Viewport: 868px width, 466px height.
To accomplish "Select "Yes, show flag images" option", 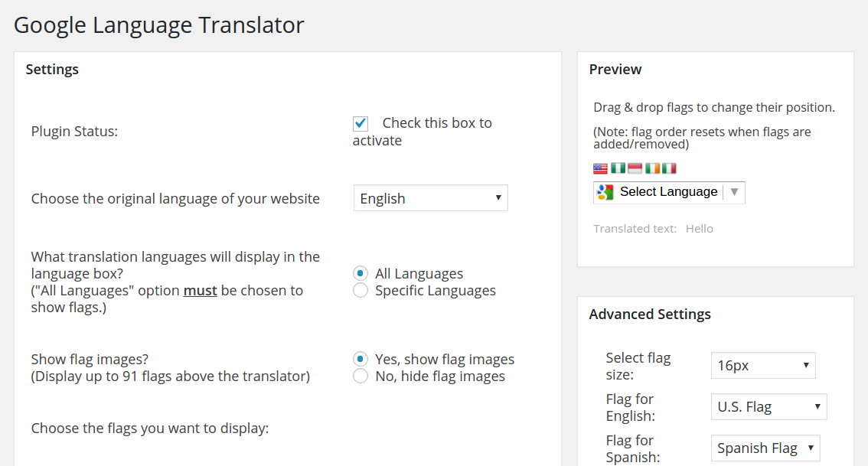I will coord(361,359).
